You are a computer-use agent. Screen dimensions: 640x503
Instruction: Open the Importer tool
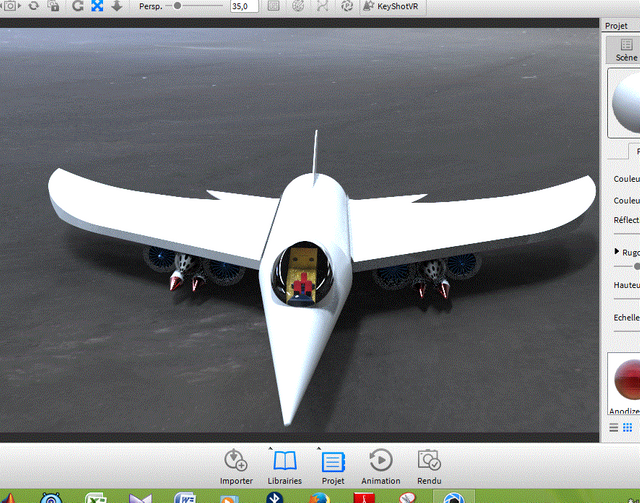pos(236,467)
